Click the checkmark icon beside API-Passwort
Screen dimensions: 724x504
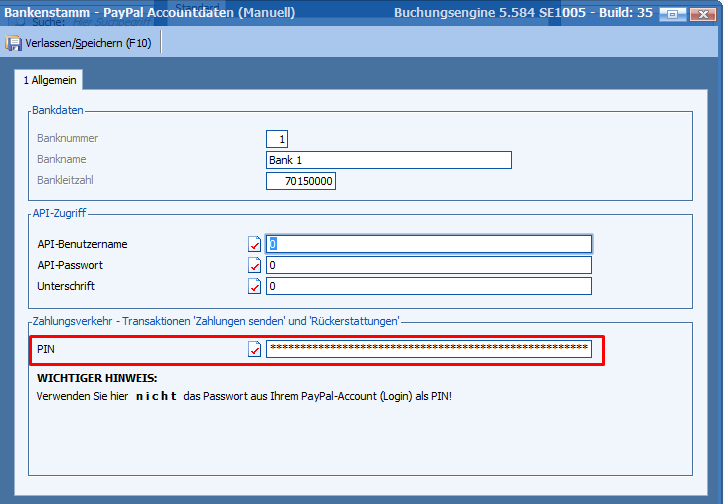(x=254, y=265)
